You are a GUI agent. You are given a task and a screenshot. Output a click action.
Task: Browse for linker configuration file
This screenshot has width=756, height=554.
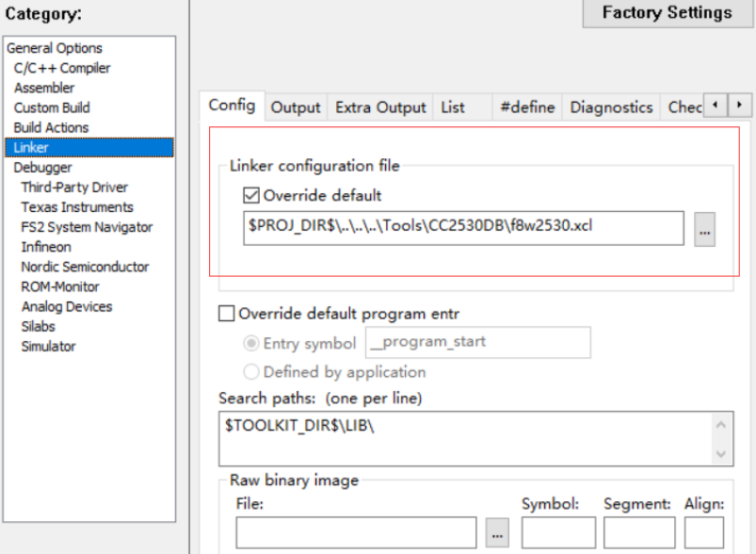tap(704, 230)
